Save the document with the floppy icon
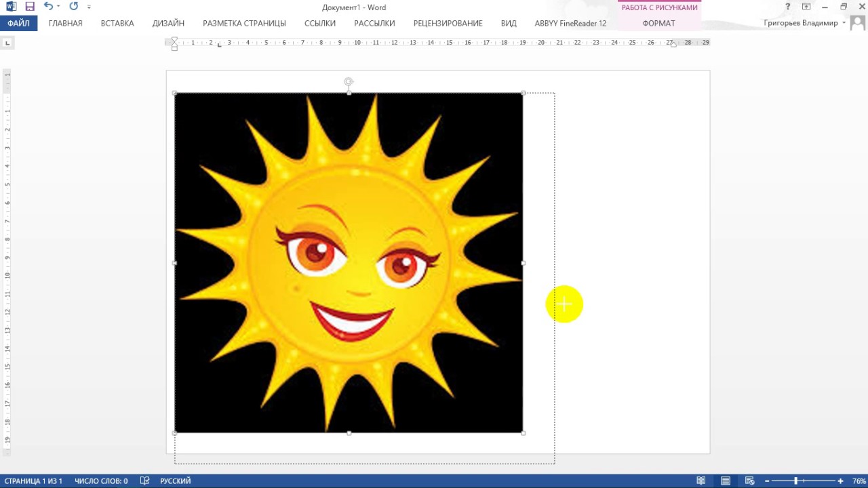 (30, 7)
